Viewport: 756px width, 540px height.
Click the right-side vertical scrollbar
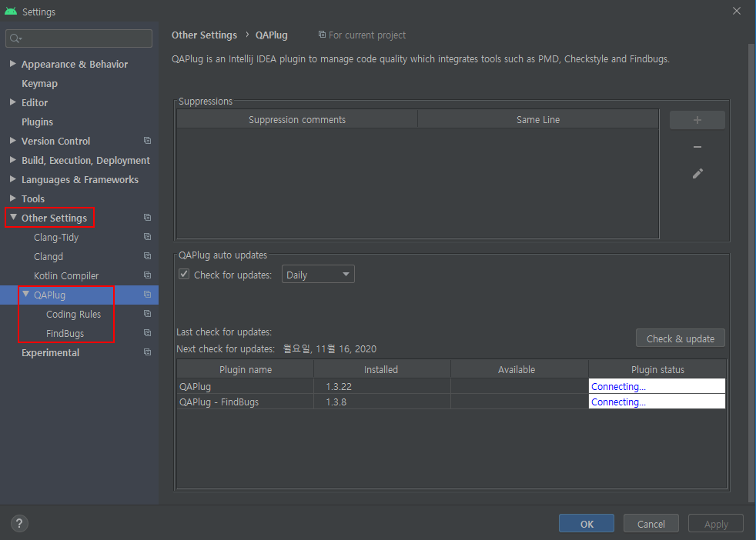click(x=751, y=272)
